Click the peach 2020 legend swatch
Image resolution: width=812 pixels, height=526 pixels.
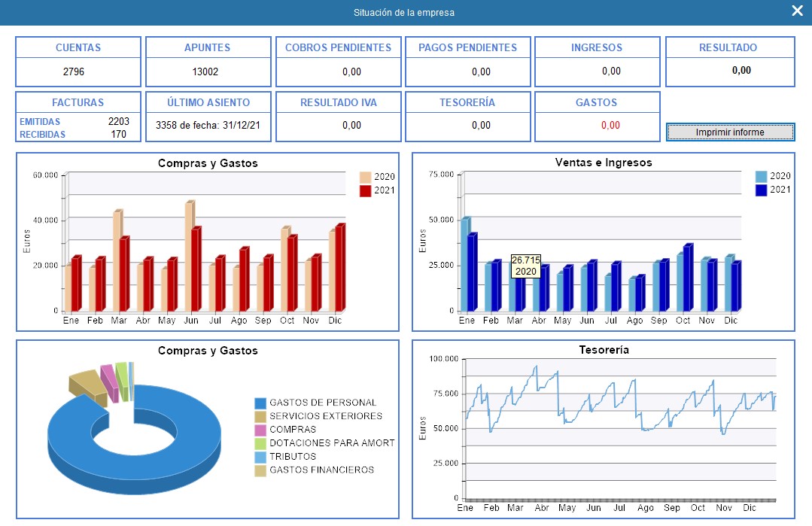tap(365, 177)
